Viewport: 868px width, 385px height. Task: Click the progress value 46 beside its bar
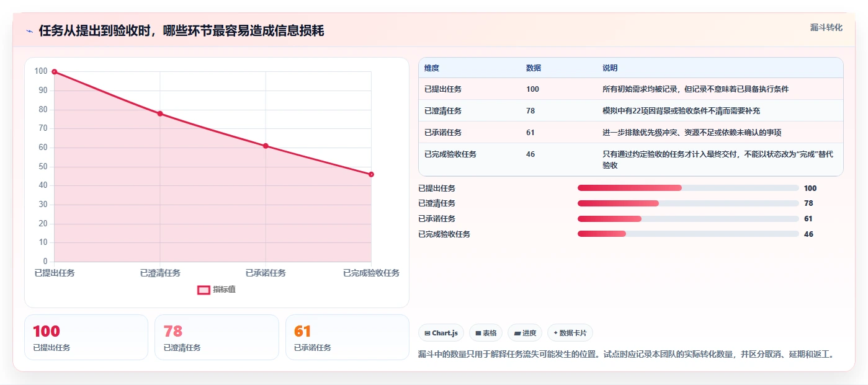[808, 234]
